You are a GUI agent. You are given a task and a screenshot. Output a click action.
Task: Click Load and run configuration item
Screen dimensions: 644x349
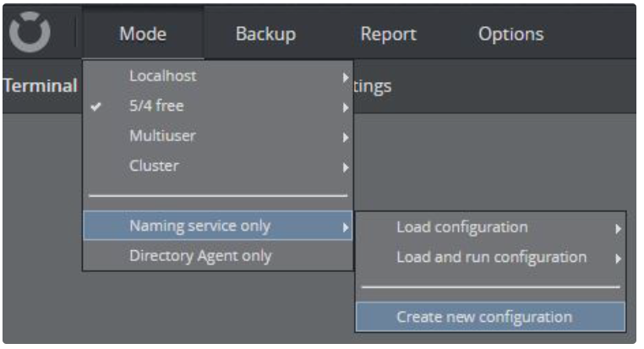490,258
